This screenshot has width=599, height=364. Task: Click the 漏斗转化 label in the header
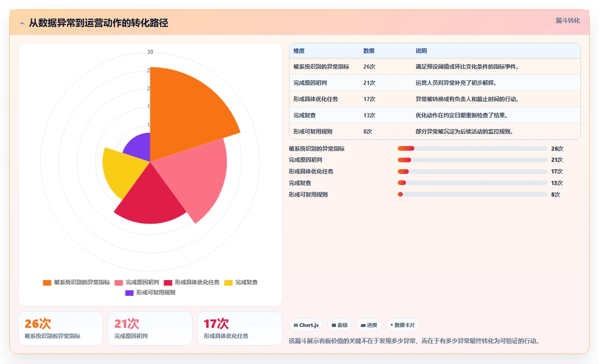pyautogui.click(x=568, y=21)
